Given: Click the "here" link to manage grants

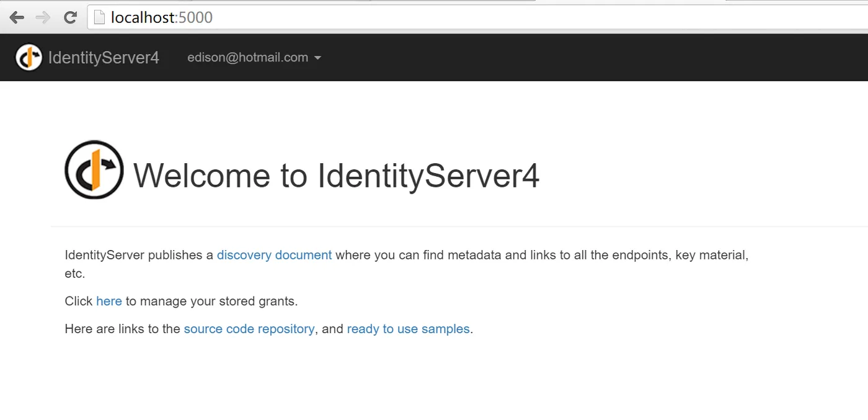Looking at the screenshot, I should (x=109, y=302).
